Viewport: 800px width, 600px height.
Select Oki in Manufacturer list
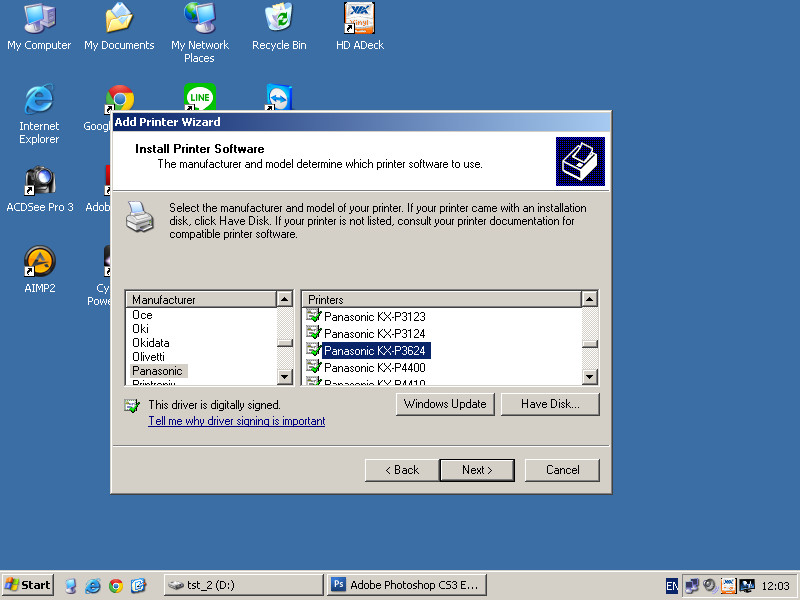[140, 329]
